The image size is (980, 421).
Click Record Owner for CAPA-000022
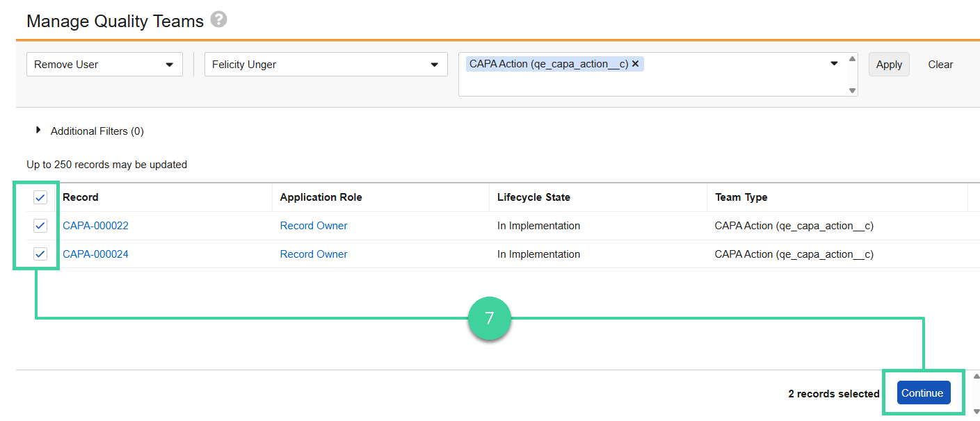(313, 225)
